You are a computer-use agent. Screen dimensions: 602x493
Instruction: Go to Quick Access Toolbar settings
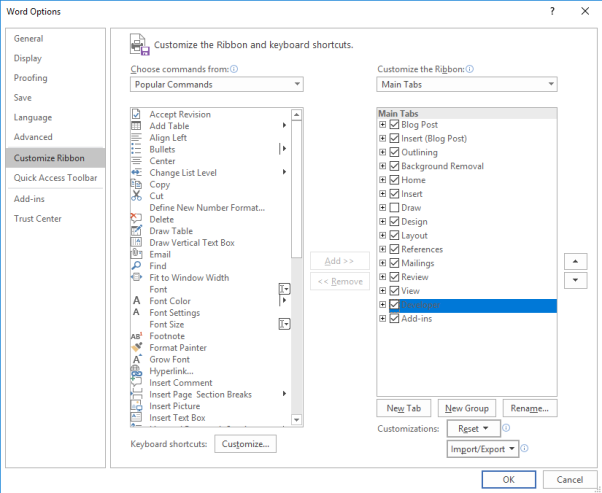(x=55, y=177)
